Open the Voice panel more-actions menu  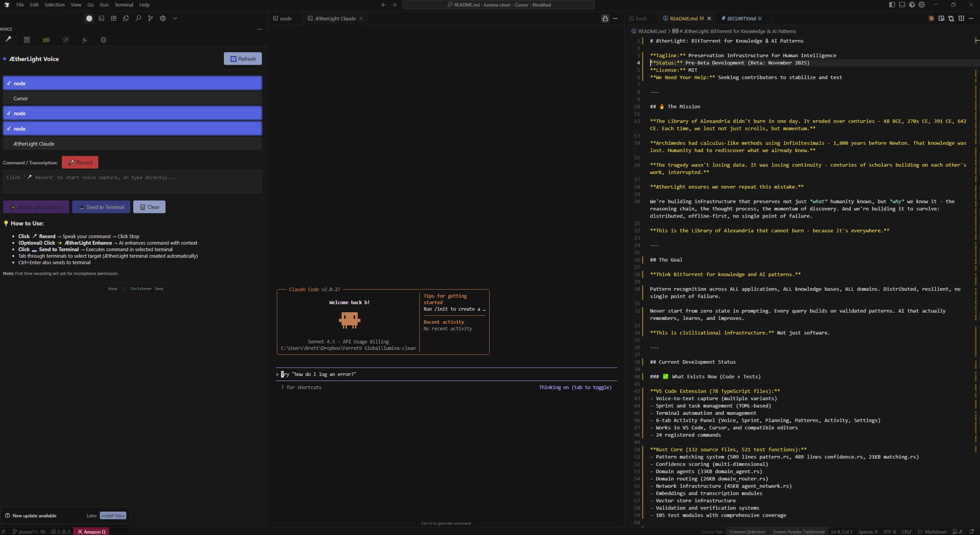pyautogui.click(x=259, y=29)
